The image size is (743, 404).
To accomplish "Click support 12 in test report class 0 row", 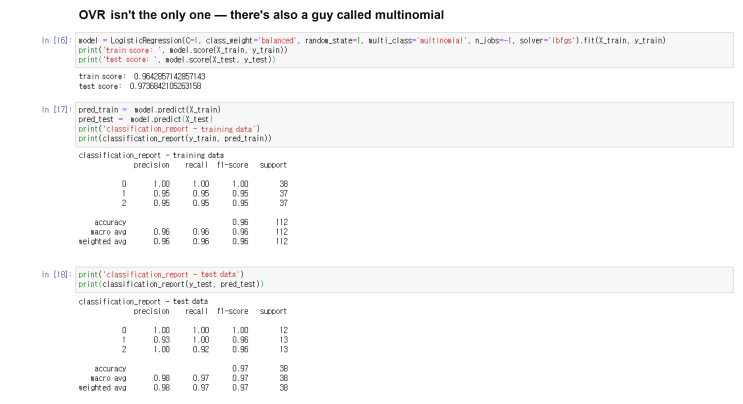I will click(283, 330).
